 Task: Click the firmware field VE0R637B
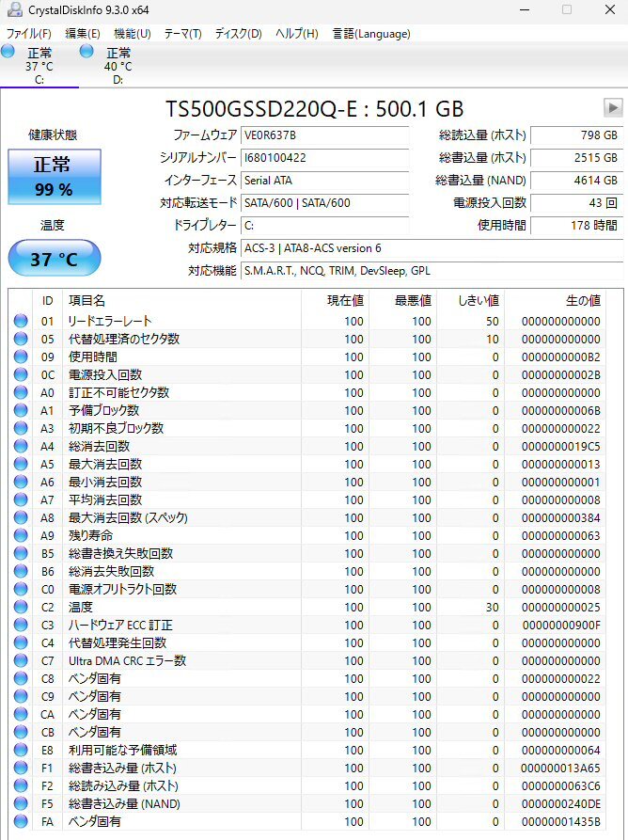325,135
